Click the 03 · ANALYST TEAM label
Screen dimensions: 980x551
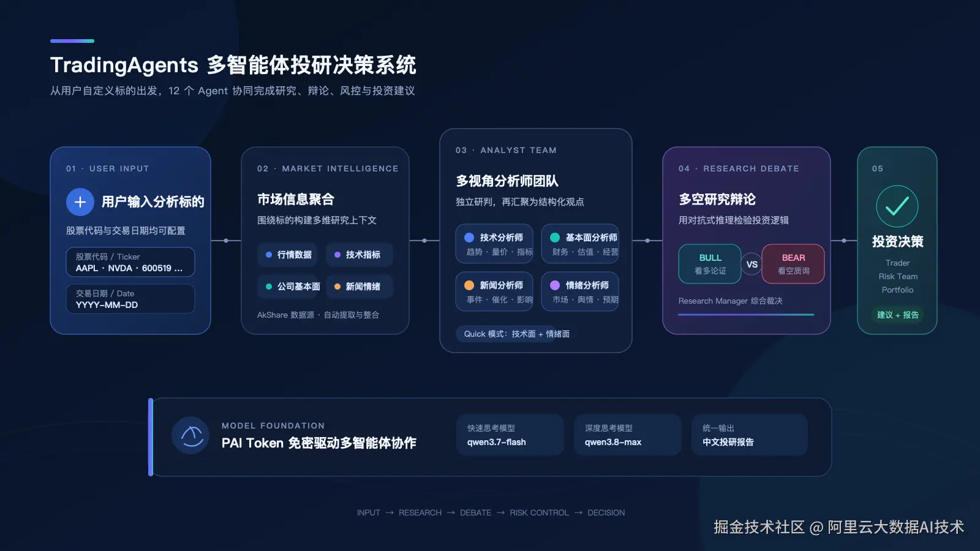[x=506, y=150]
